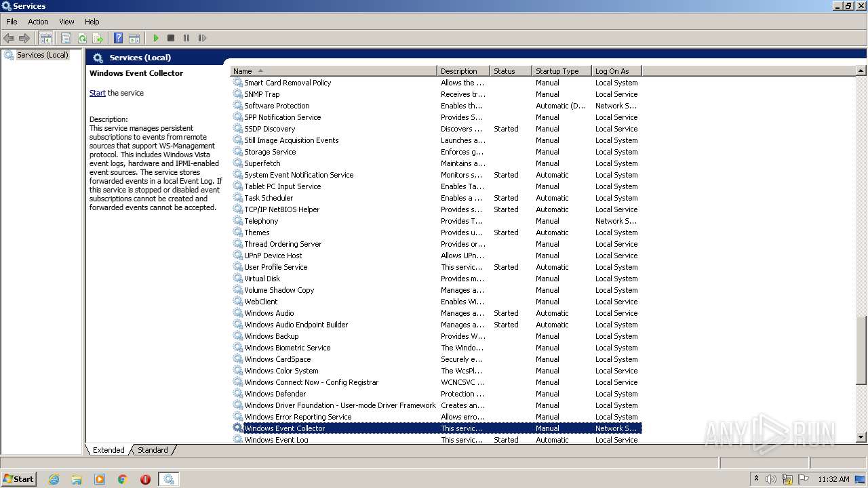This screenshot has height=488, width=868.
Task: Select the Virtual Disk service
Action: coord(436,279)
